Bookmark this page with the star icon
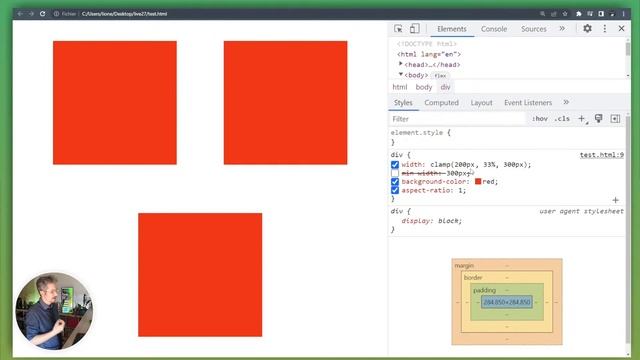Screen dimensions: 640x360 pyautogui.click(x=565, y=13)
